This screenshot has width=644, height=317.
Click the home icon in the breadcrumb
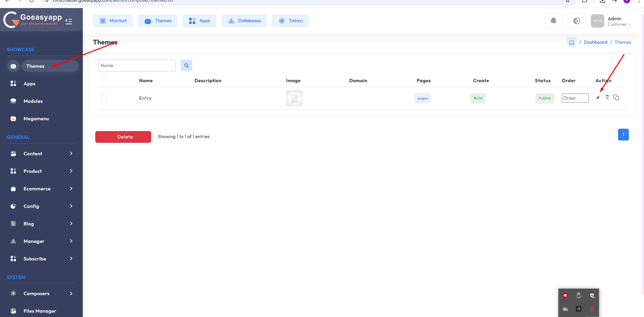pos(571,42)
